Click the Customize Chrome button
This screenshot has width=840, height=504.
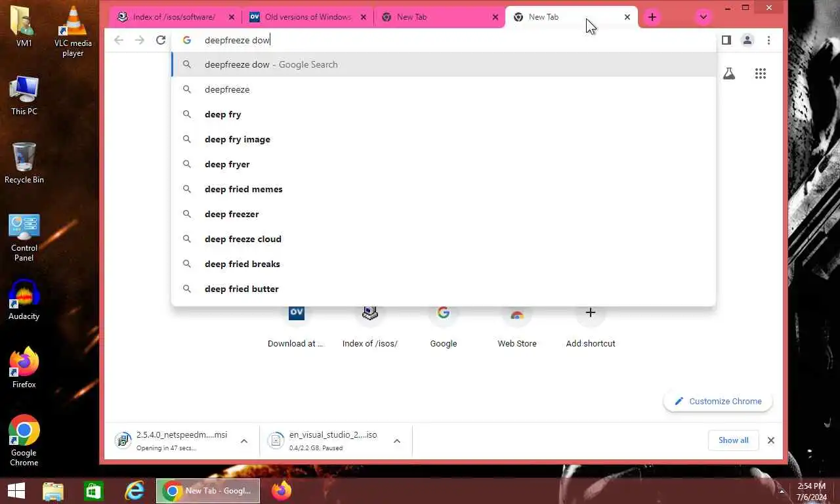coord(718,401)
